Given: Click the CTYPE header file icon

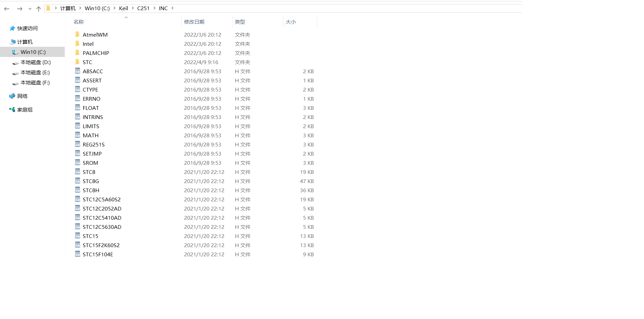Looking at the screenshot, I should point(77,89).
